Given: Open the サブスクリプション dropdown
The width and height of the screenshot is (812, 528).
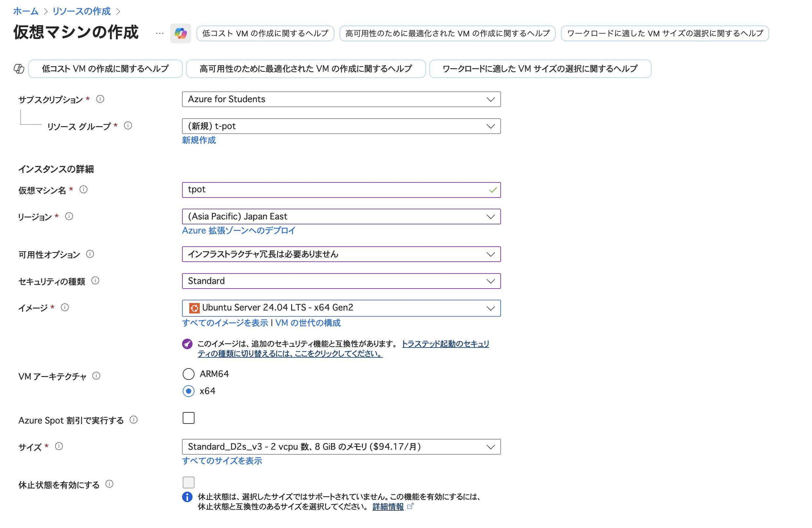Looking at the screenshot, I should [x=341, y=99].
